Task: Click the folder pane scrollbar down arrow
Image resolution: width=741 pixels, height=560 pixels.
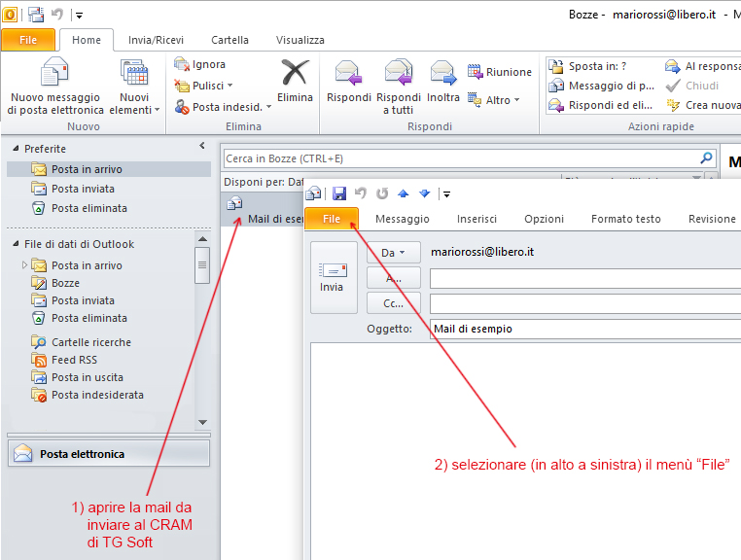Action: pyautogui.click(x=202, y=422)
